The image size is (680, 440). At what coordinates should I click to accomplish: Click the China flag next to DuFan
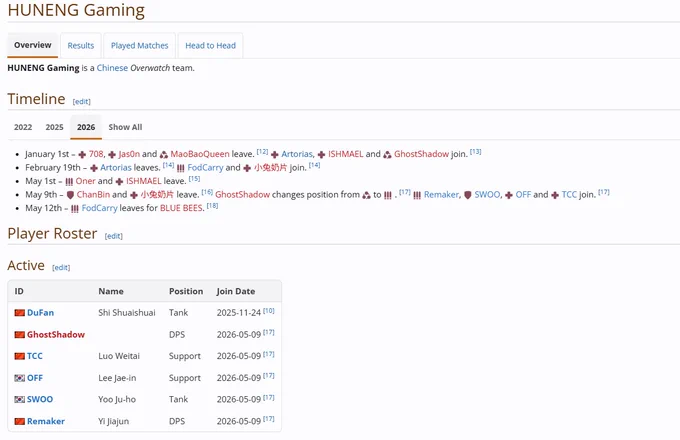[20, 313]
